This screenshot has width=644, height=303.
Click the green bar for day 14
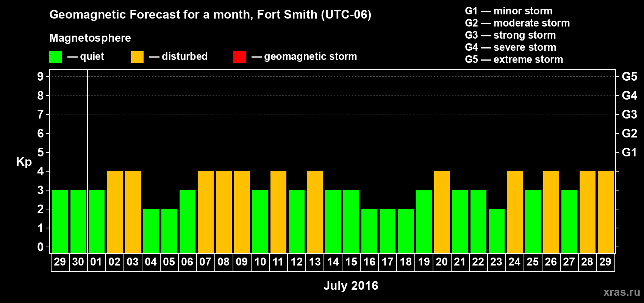[333, 222]
